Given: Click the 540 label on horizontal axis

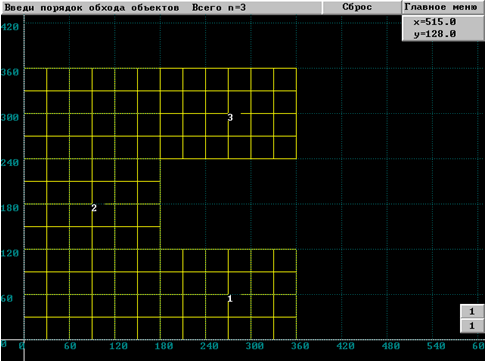Looking at the screenshot, I should coord(436,346).
